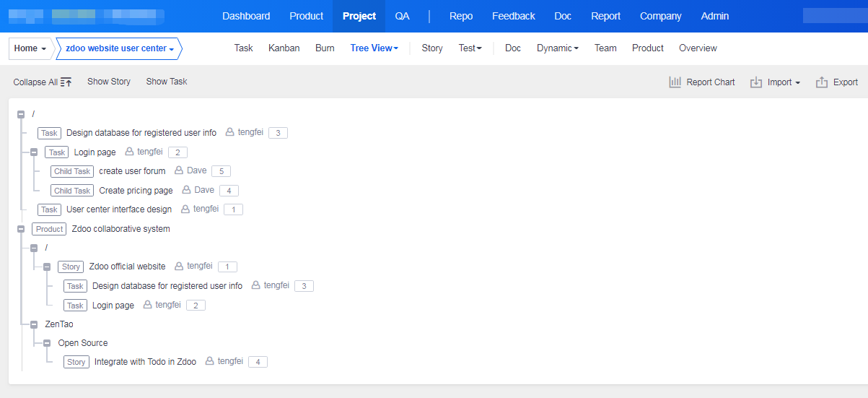Viewport: 868px width, 398px height.
Task: Switch to the Kanban tab
Action: point(284,48)
